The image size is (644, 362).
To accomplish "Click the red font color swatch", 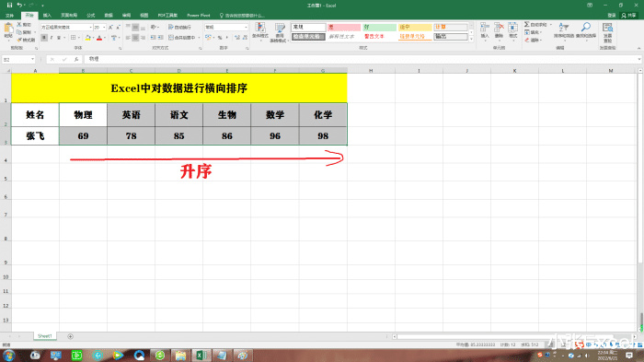I will tap(99, 38).
